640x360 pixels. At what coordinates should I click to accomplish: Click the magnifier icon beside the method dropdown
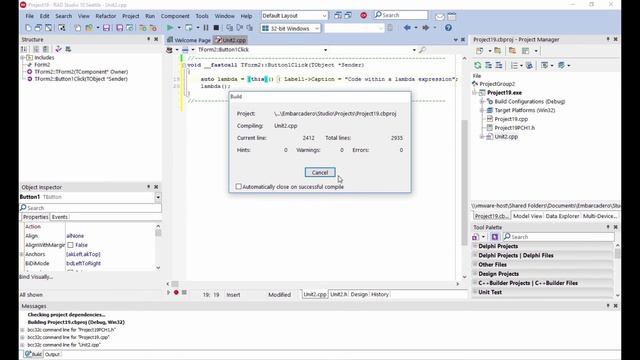coord(422,50)
